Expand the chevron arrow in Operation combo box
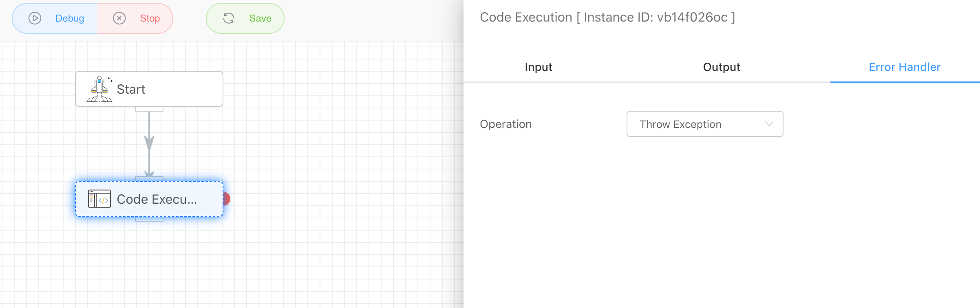980x308 pixels. coord(769,124)
